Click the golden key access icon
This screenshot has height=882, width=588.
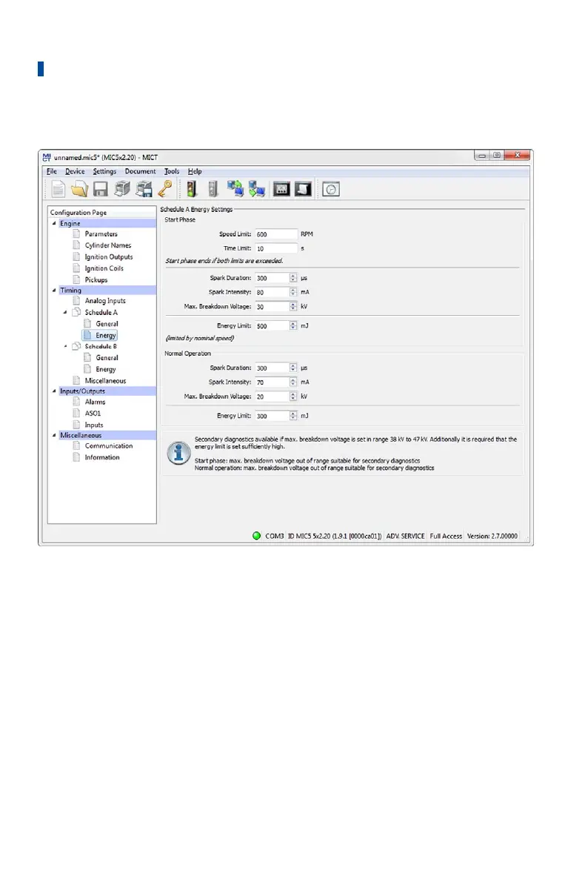coord(165,189)
